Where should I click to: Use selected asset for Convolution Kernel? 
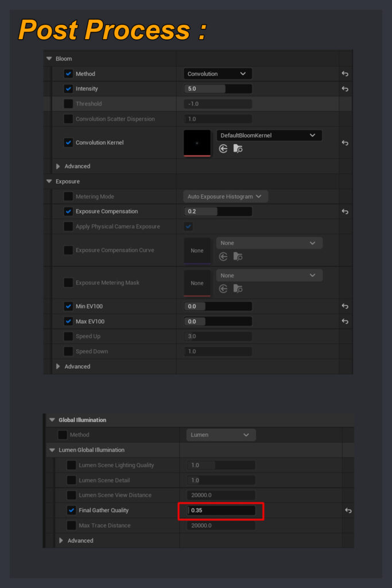(x=224, y=149)
